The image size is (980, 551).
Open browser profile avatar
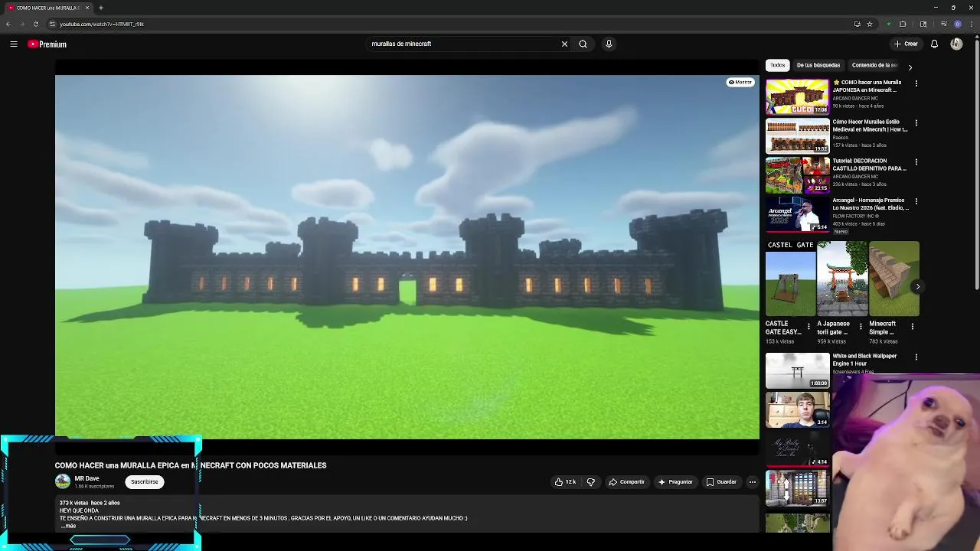coord(958,24)
